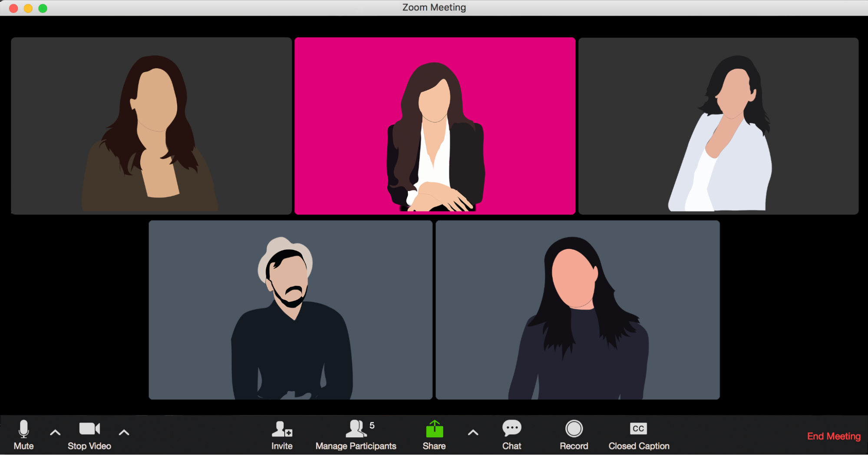Start recording with the Record button
868x455 pixels.
[574, 435]
